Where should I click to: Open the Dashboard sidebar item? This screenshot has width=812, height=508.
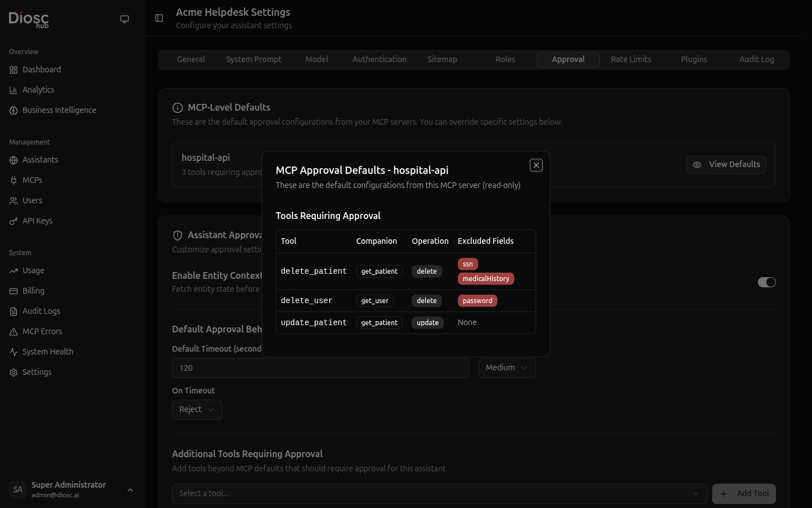click(42, 69)
